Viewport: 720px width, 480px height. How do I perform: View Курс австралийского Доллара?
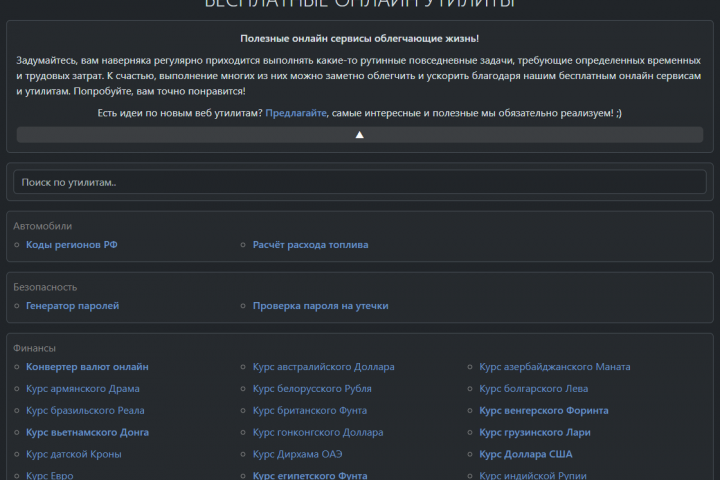(x=323, y=367)
